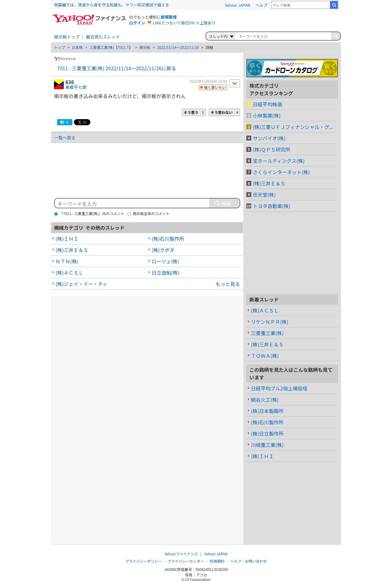Click the 一覧へ戻る link
Screen dimensions: 392x581
click(65, 138)
